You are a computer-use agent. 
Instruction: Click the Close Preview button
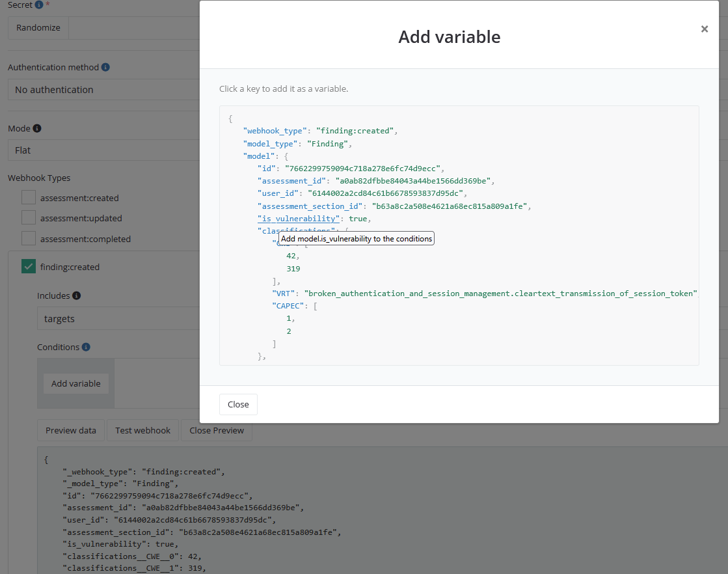217,431
